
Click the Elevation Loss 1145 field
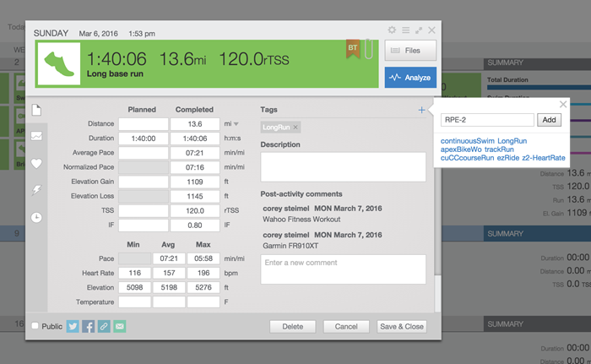click(x=195, y=196)
